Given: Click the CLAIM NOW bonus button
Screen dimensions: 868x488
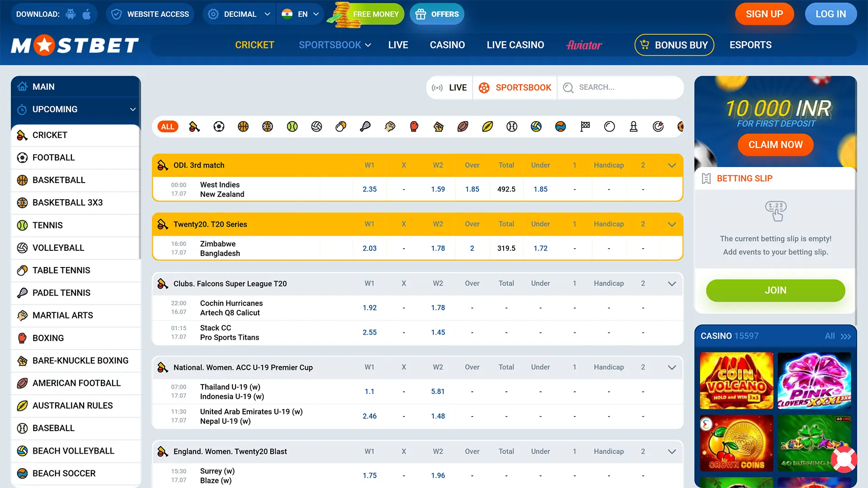Looking at the screenshot, I should (x=775, y=145).
